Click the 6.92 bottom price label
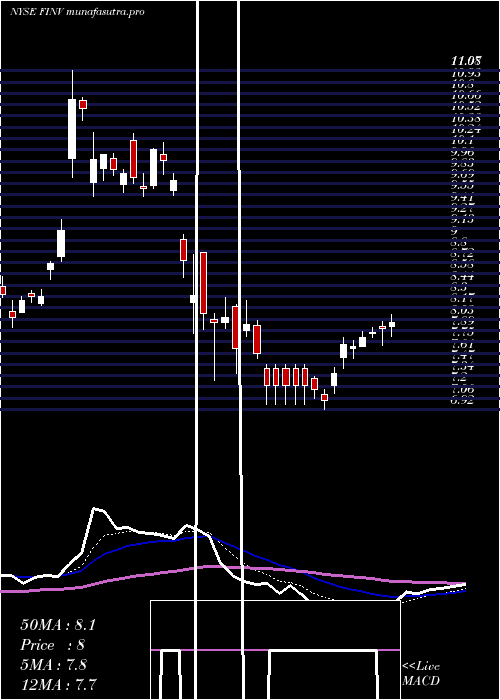The image size is (500, 700). (x=462, y=400)
